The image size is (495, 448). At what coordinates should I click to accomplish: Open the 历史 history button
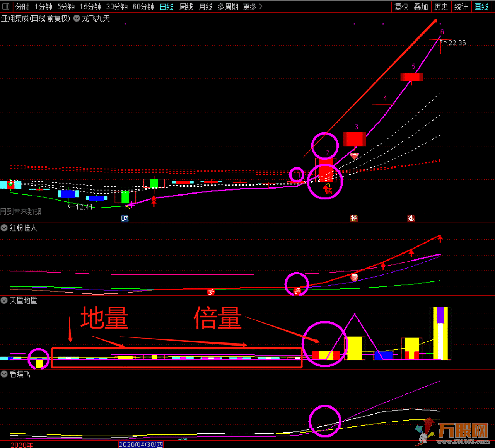click(441, 7)
